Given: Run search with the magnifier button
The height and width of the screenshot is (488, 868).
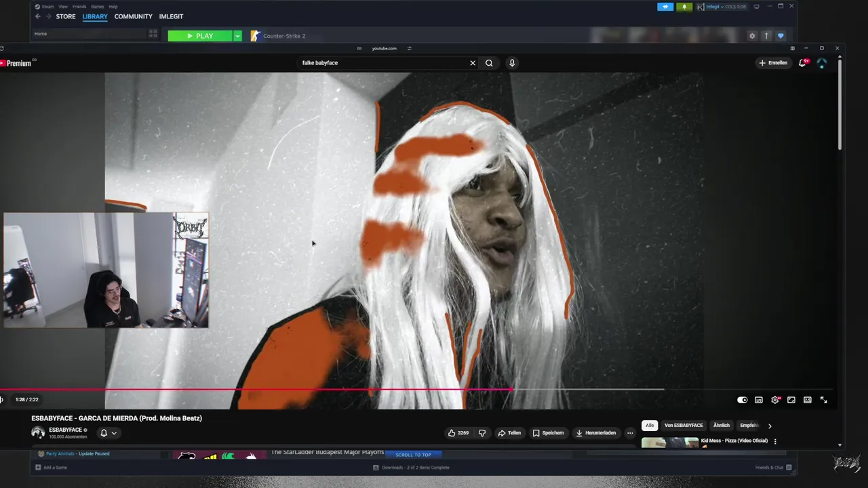Looking at the screenshot, I should pos(489,63).
